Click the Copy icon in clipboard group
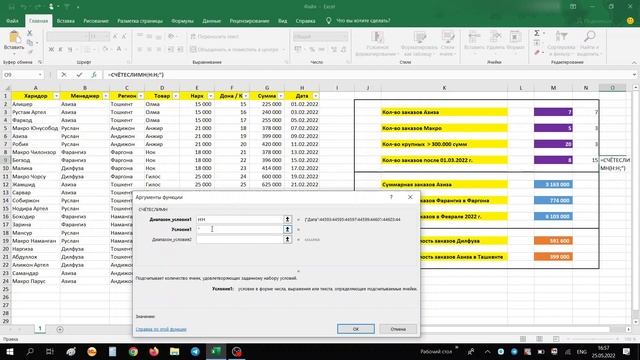 click(30, 42)
